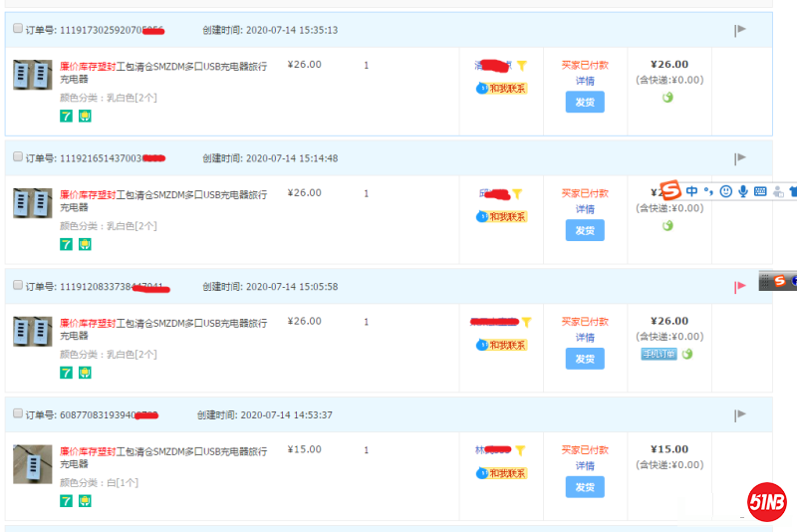Click the product thumbnail of the ¥15.00 order

coord(32,463)
